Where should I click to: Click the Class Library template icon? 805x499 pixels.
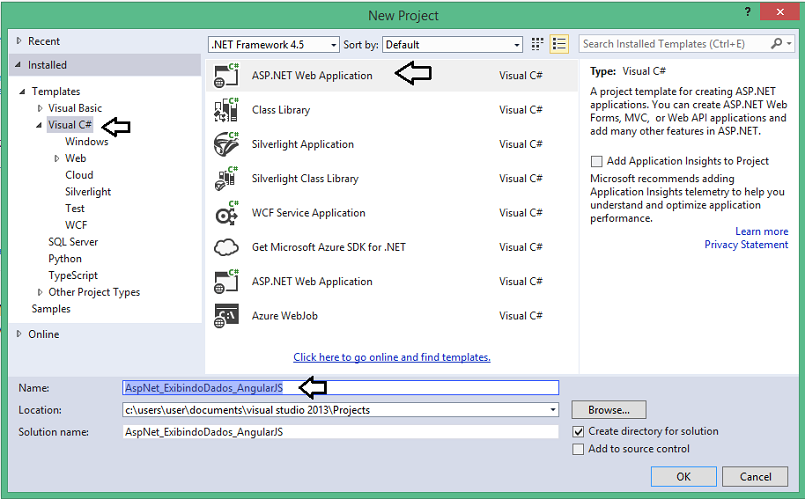coord(226,110)
